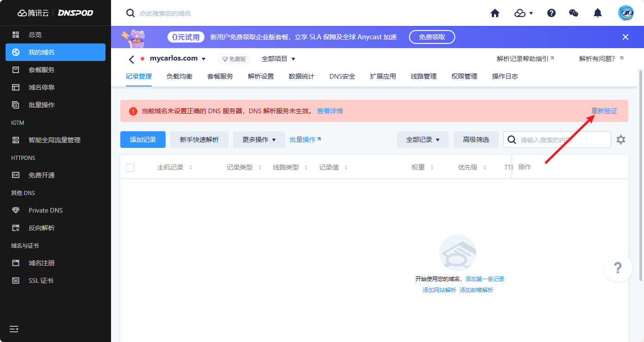Click the 添加记录 button

click(x=143, y=140)
